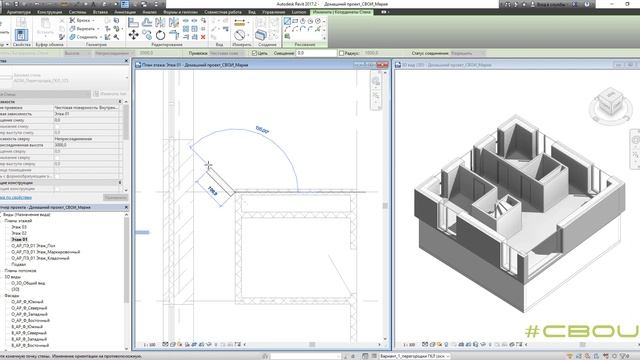Click the Изменить тип (Edit Type) button
Image resolution: width=640 pixels, height=360 pixels.
(110, 94)
